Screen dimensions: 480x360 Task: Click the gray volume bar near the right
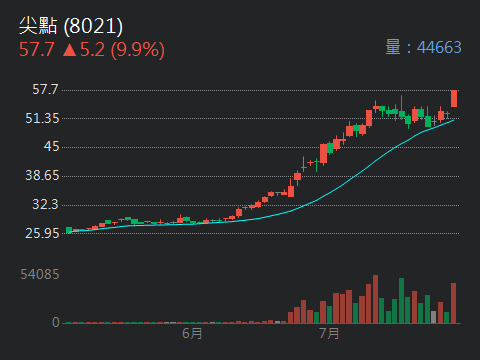tap(433, 317)
